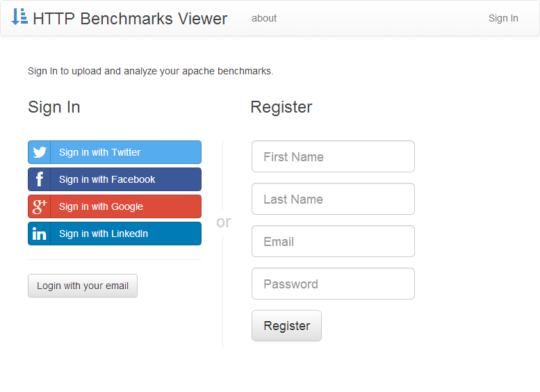Submit the form with the Register button
The width and height of the screenshot is (540, 392).
(x=286, y=325)
